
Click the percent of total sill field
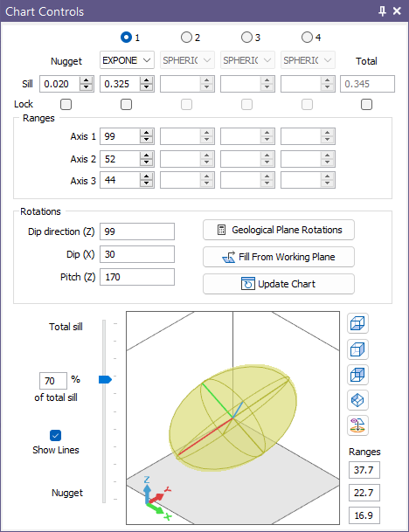click(x=53, y=381)
